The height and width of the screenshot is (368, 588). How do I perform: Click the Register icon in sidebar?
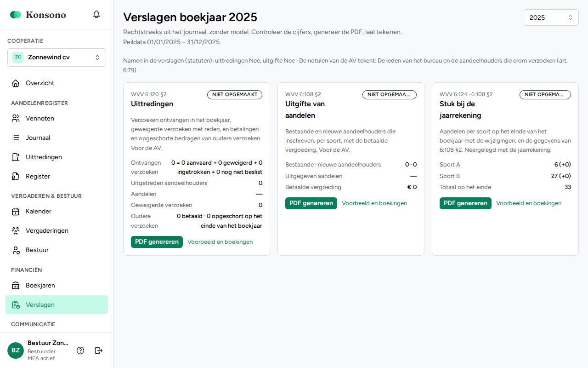click(16, 177)
